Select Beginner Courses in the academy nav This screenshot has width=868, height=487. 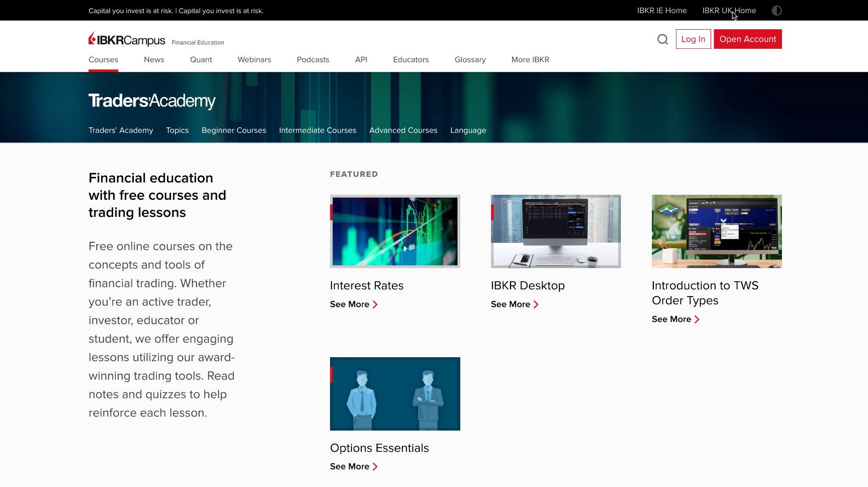(234, 130)
